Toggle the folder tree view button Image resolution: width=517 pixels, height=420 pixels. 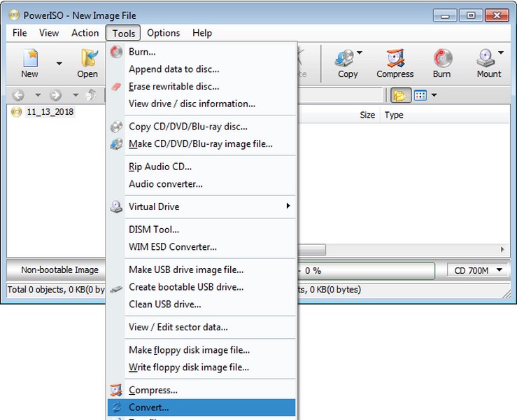(x=400, y=95)
